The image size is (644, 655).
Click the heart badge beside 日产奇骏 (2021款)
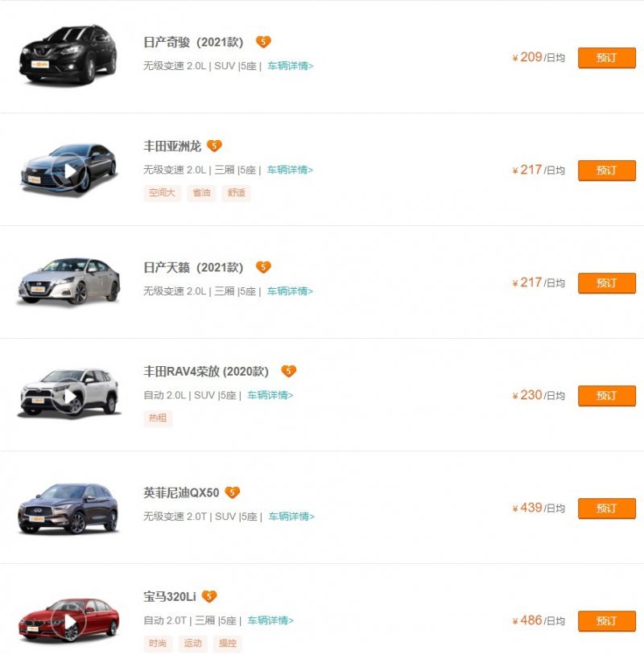263,42
